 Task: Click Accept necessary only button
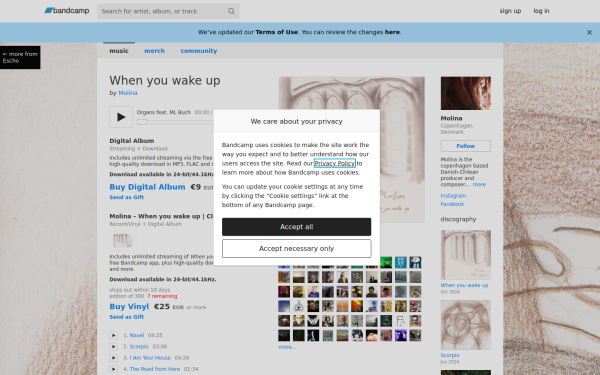[x=297, y=249]
